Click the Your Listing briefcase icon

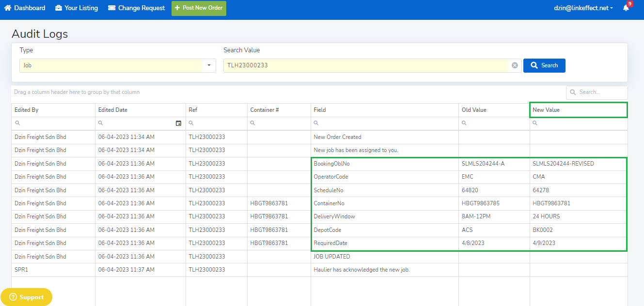59,8
